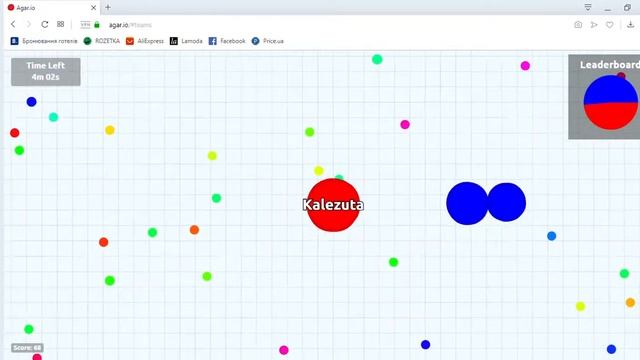The image size is (640, 360).
Task: Show the green lock site security info
Action: click(x=97, y=24)
